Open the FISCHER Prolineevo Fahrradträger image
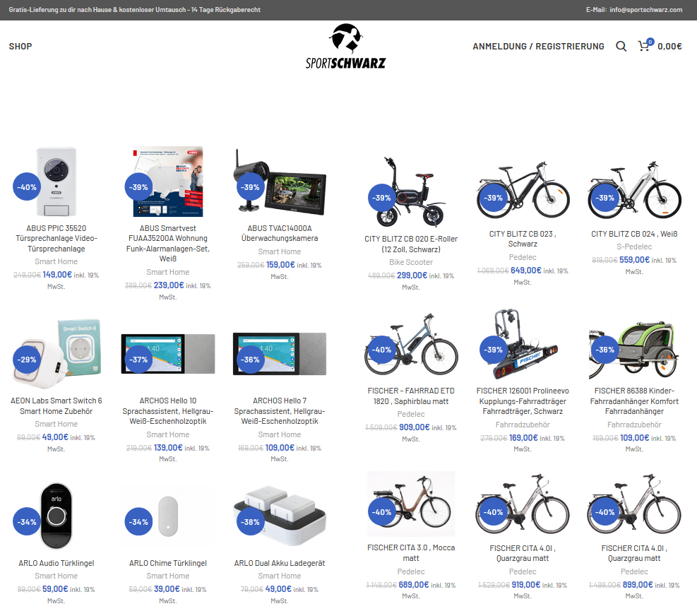This screenshot has height=616, width=697. (523, 344)
